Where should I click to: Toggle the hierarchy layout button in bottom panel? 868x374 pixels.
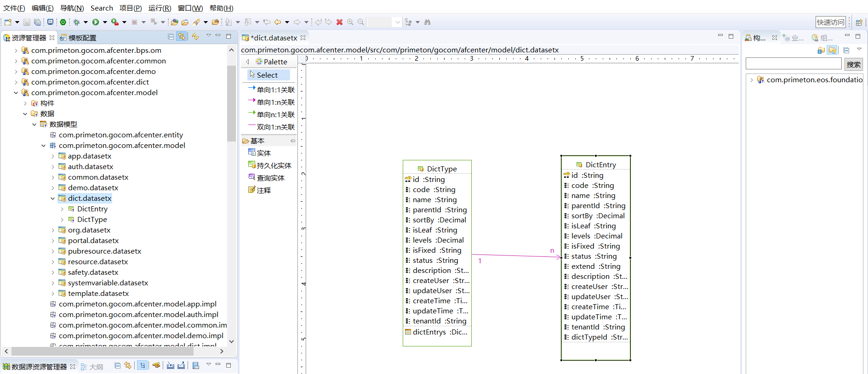[143, 366]
